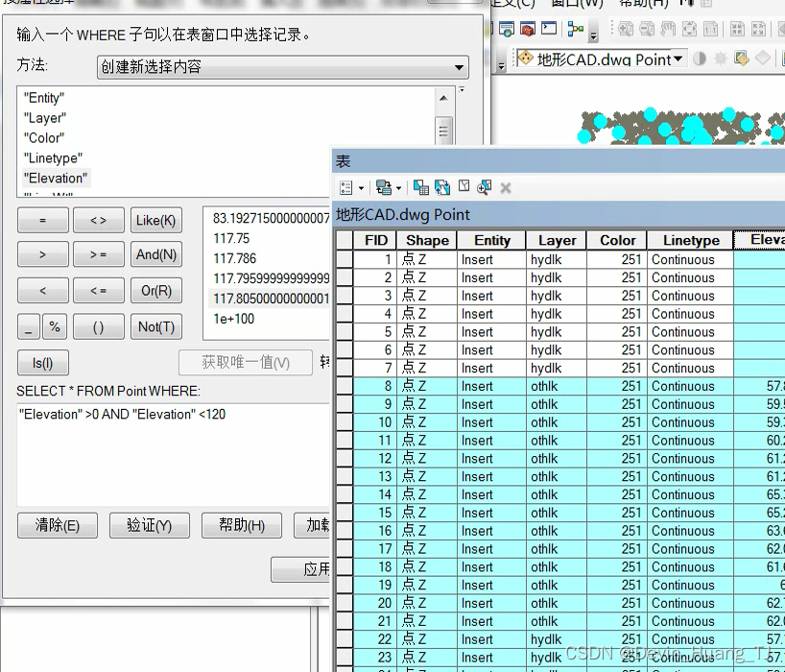Image resolution: width=785 pixels, height=672 pixels.
Task: Expand the Related Tables dropdown arrow
Action: click(398, 188)
